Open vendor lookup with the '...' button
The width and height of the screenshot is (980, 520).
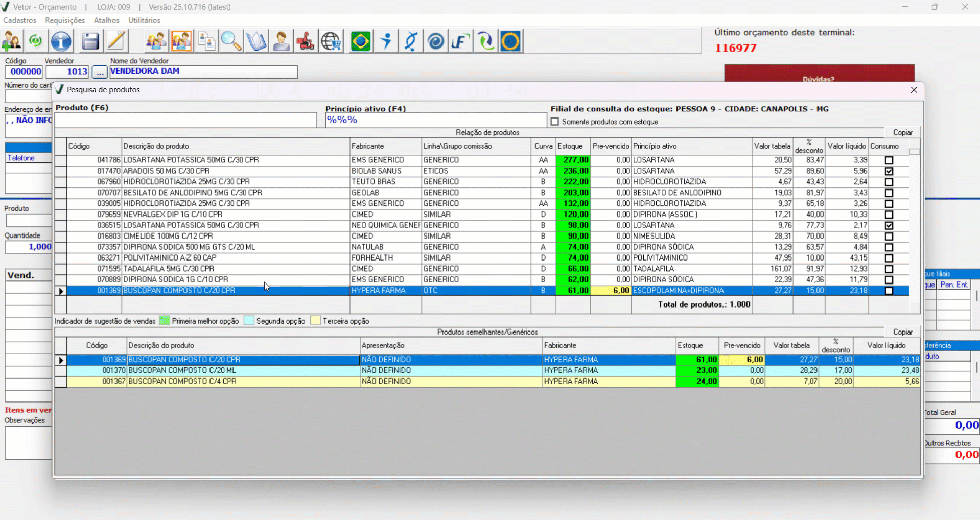pyautogui.click(x=100, y=73)
